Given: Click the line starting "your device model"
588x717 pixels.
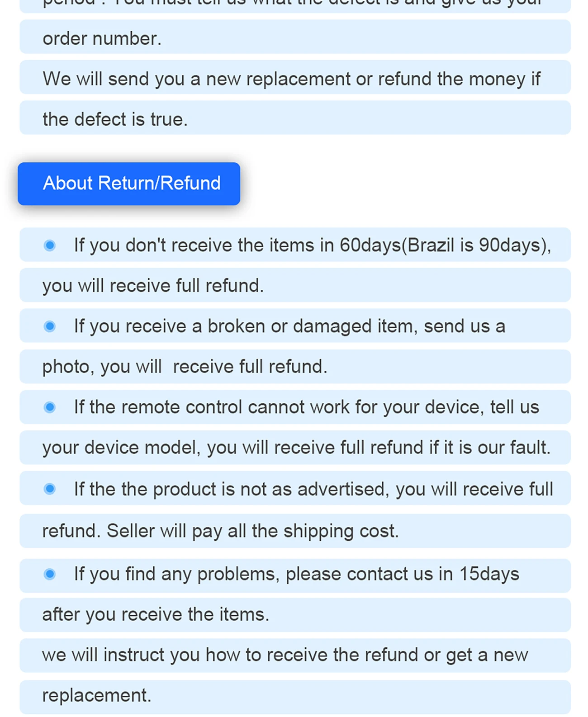Looking at the screenshot, I should tap(296, 448).
